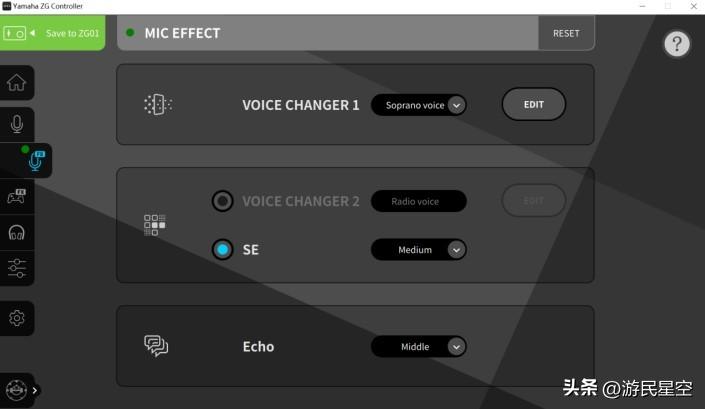This screenshot has width=705, height=409.
Task: Open the microphone settings page
Action: [17, 124]
